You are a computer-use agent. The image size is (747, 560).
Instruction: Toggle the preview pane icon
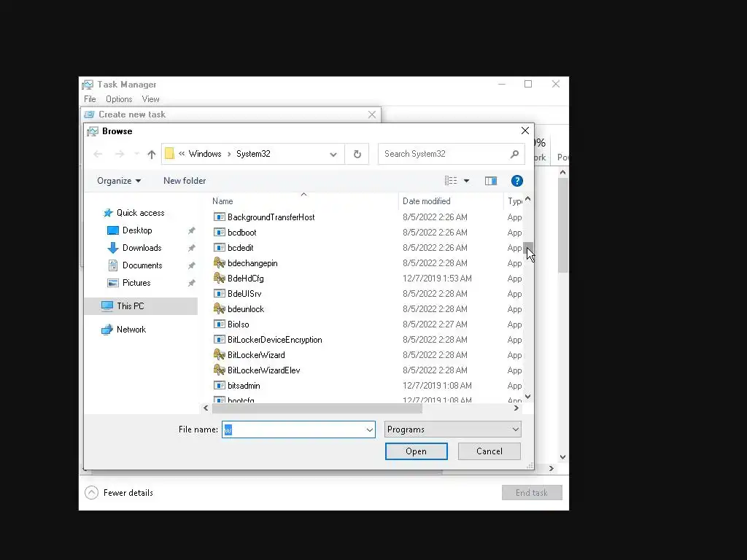click(x=491, y=181)
